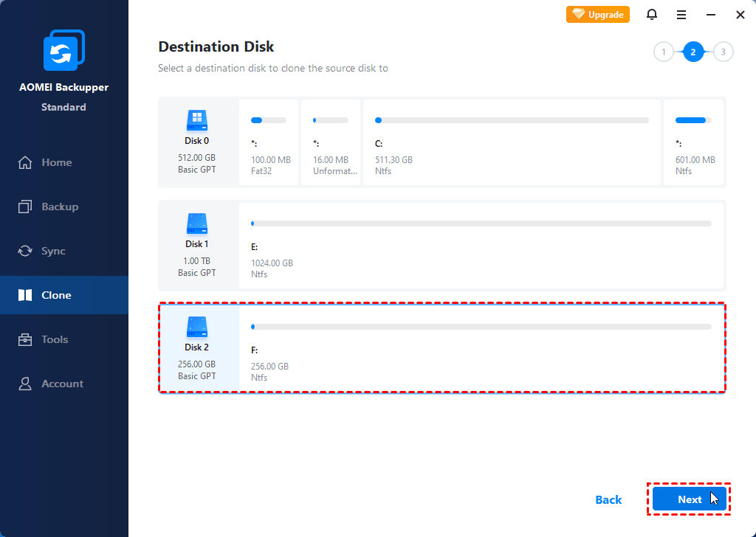
Task: Click the Sync arrows icon in sidebar
Action: 25,251
